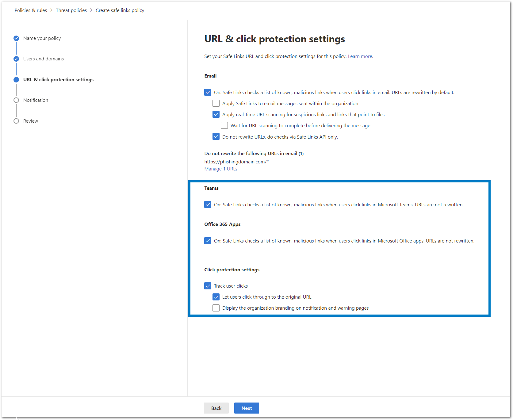Click the Office 365 Apps section heading

(x=222, y=224)
